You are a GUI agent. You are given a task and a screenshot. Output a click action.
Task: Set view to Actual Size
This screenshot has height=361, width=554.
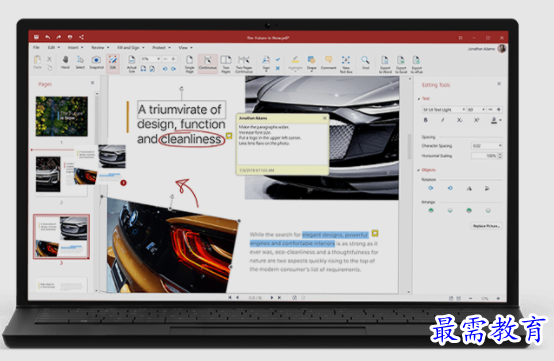pos(131,64)
